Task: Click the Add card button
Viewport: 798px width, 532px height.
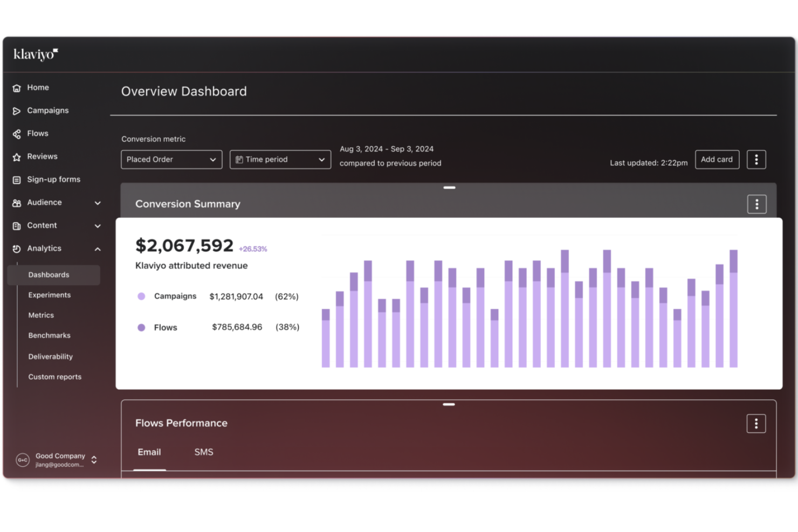Action: point(717,159)
